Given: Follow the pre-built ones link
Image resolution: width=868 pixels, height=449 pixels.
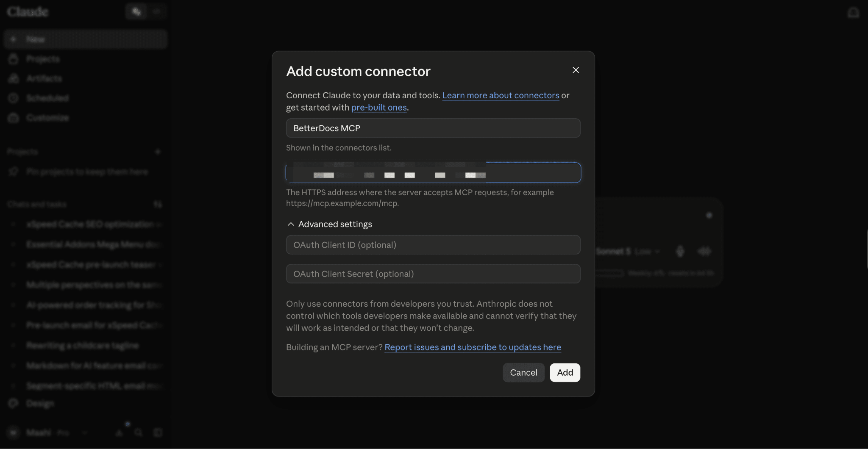Looking at the screenshot, I should pyautogui.click(x=379, y=108).
